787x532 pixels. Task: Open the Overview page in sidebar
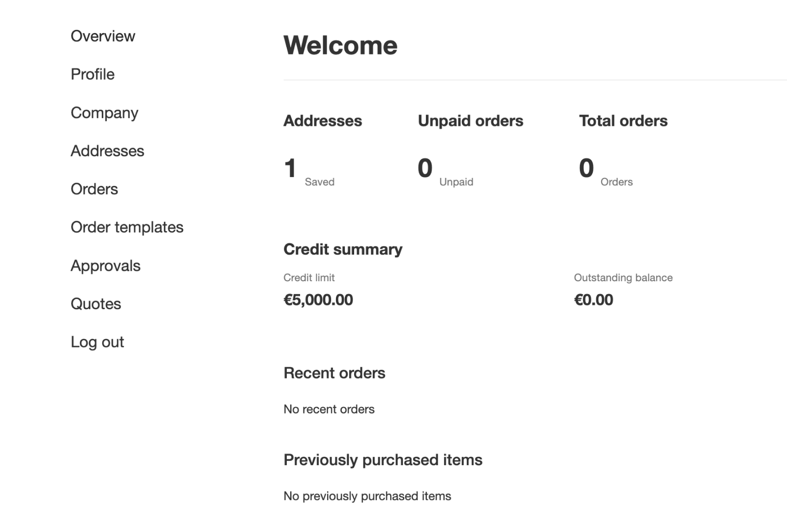click(x=103, y=36)
